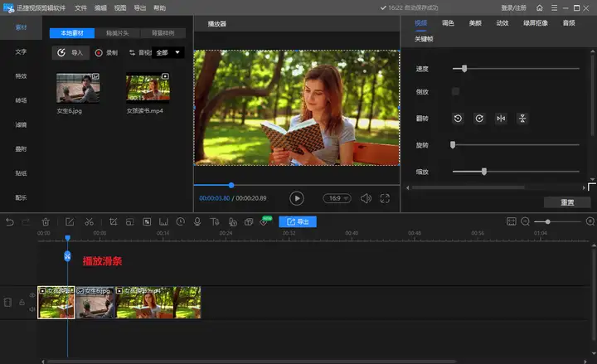Open the 关键帧 tab
This screenshot has width=597, height=364.
[424, 39]
